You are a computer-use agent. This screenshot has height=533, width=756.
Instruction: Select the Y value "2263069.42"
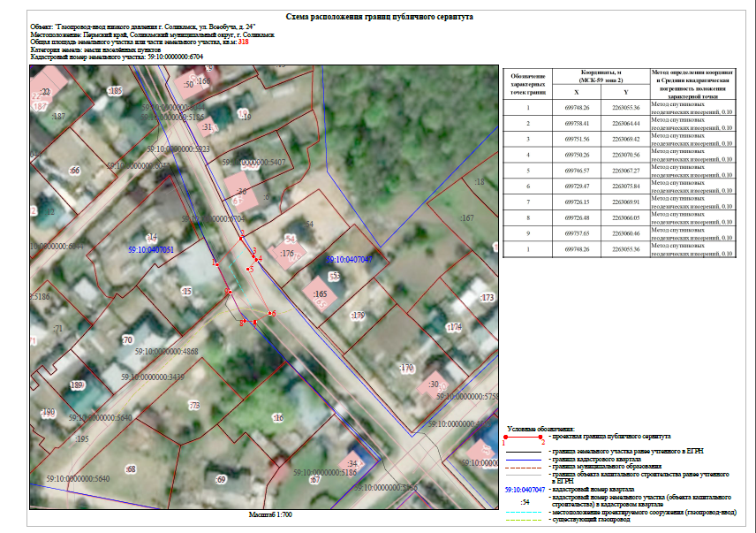point(626,140)
